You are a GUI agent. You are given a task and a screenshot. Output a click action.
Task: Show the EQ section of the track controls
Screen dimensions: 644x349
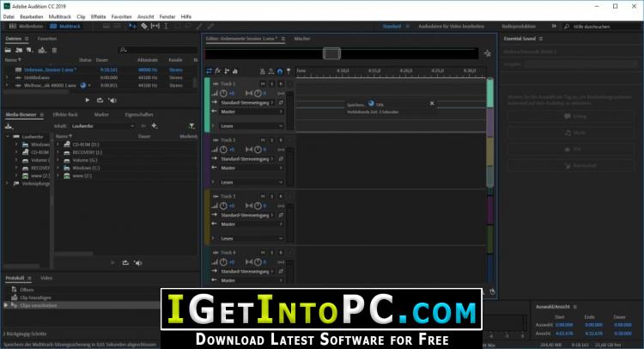[x=235, y=71]
